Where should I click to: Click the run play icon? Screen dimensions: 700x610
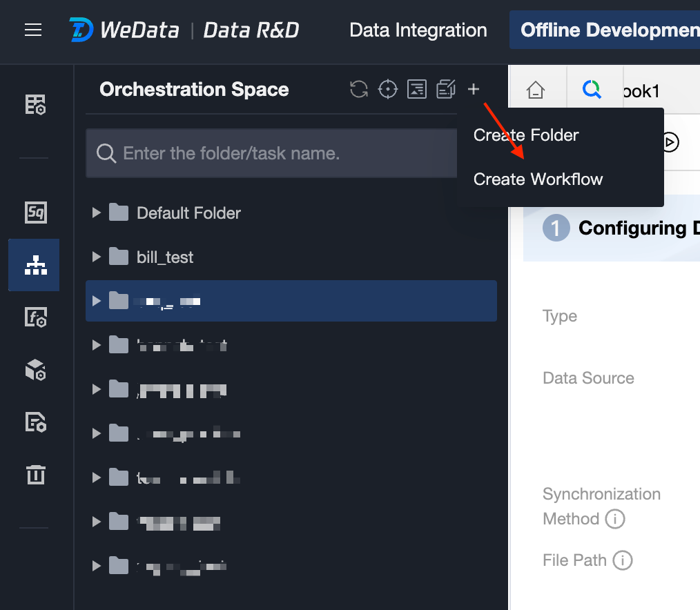click(x=670, y=142)
